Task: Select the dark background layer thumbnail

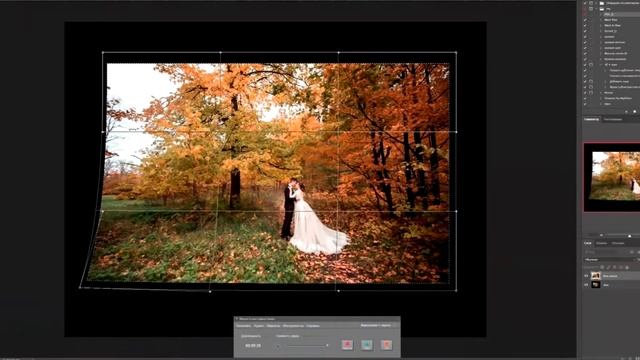Action: click(x=596, y=284)
